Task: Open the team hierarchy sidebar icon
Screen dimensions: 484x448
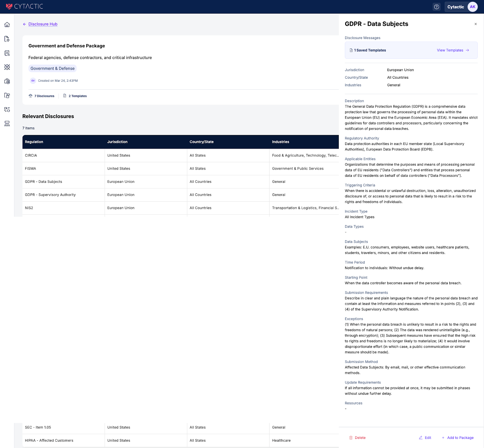Action: 7,124
